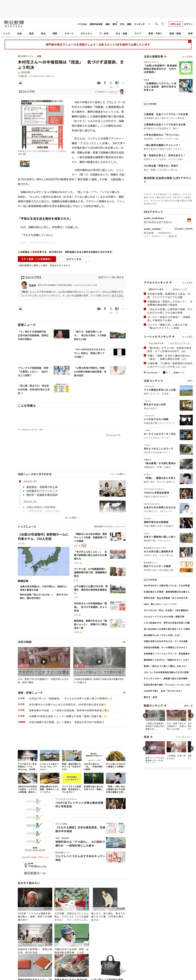This screenshot has height=980, width=196.
Task: Select the 昨日のトップ5 ranking tab
Action: [180, 289]
